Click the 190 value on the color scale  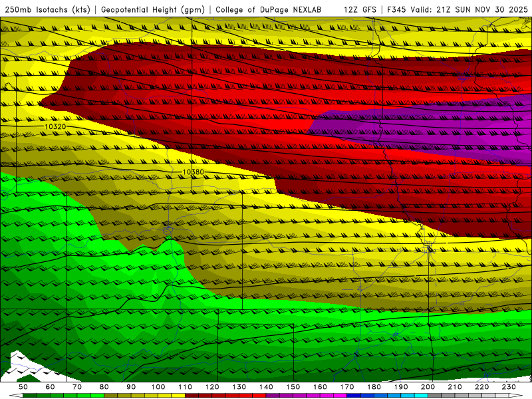click(x=401, y=387)
